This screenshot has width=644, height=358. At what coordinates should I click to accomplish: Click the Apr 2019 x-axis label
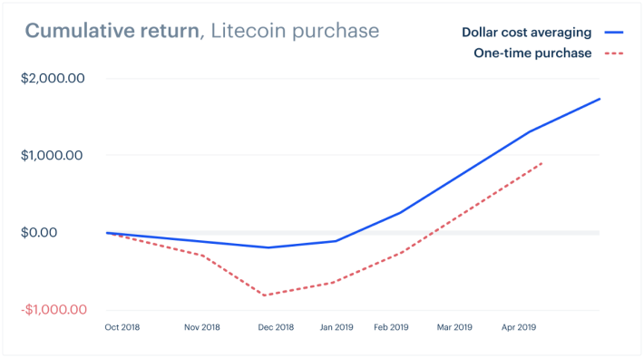coord(519,327)
